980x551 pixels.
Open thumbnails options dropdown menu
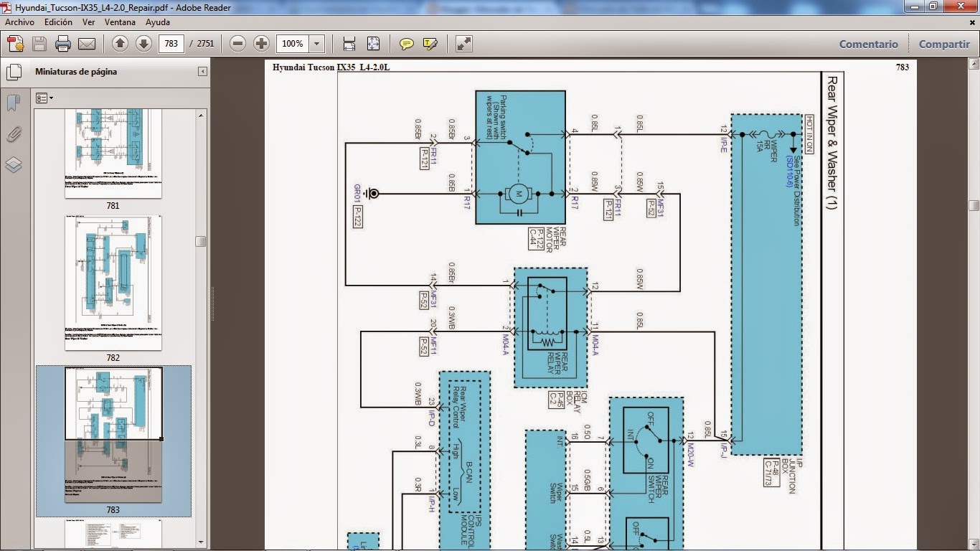[x=44, y=98]
